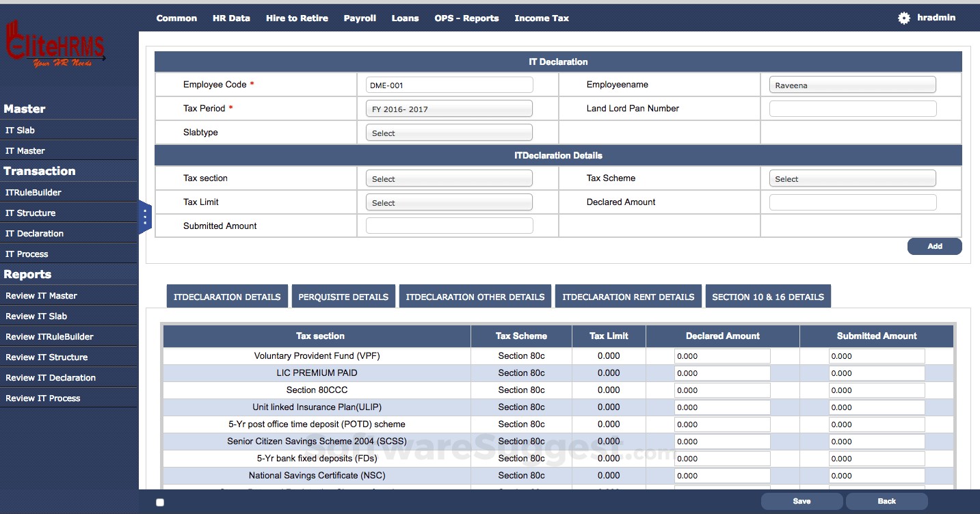The height and width of the screenshot is (514, 980).
Task: Open the Income Tax menu
Action: pyautogui.click(x=541, y=18)
